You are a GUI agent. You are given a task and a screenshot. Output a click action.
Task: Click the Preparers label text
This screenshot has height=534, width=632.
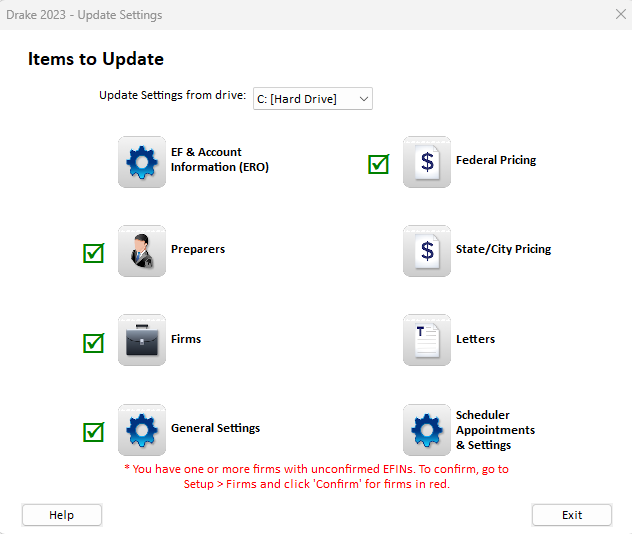(198, 249)
